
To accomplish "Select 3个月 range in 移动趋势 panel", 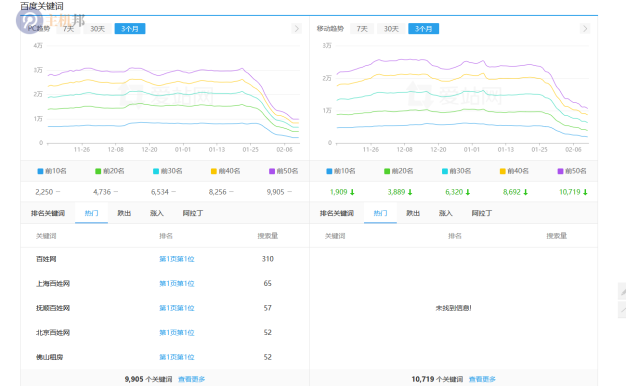I will [x=424, y=29].
